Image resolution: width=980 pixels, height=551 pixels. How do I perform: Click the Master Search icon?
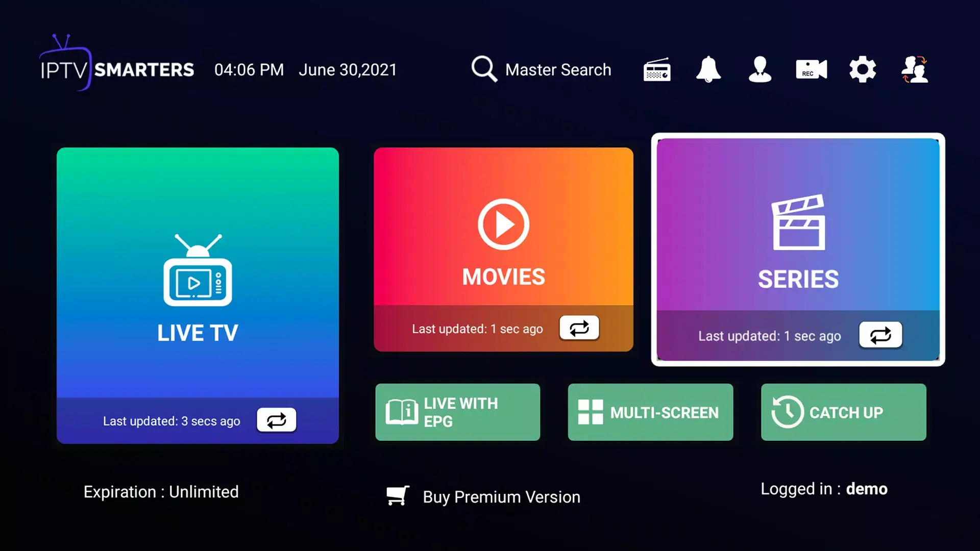point(483,69)
